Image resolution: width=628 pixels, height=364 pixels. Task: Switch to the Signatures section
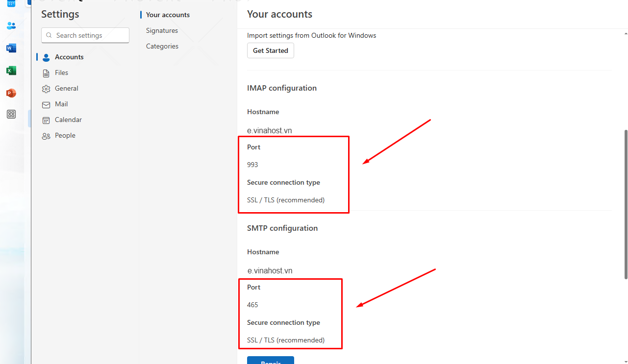[162, 30]
